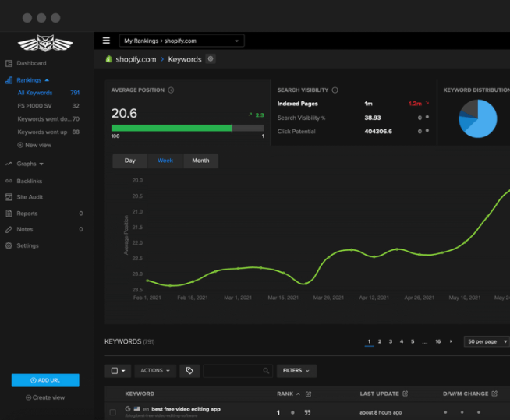Toggle the select-all keywords checkbox
510x420 pixels.
(x=115, y=371)
